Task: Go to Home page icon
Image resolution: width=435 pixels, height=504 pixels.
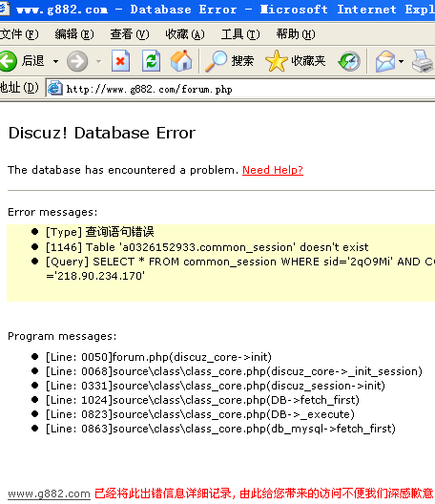Action: [181, 60]
